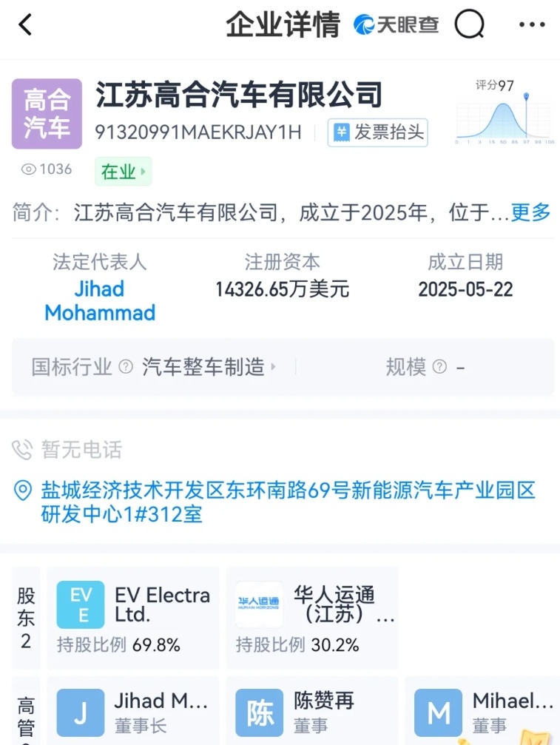
Task: Tap the view count eye icon
Action: coord(29,169)
